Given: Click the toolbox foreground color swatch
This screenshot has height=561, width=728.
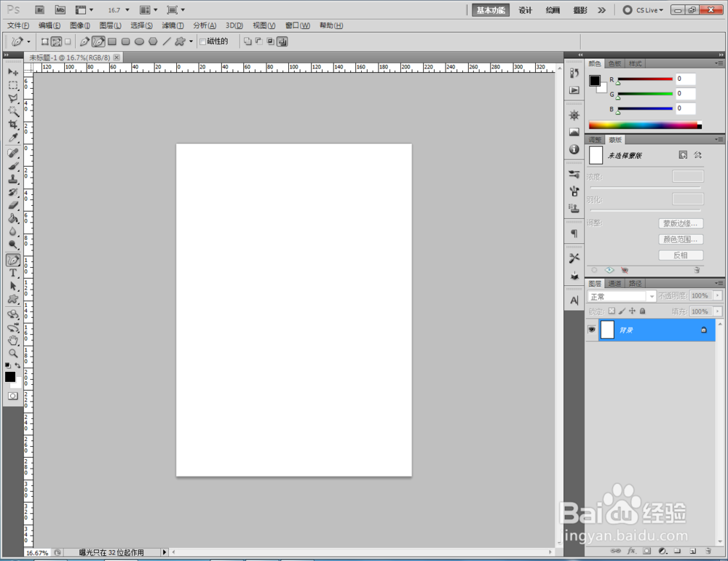Looking at the screenshot, I should point(9,376).
